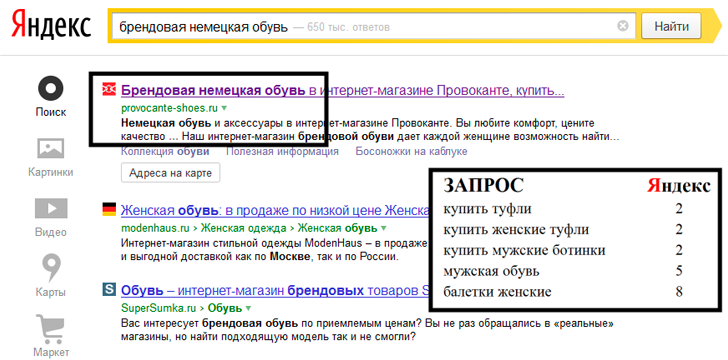
Task: Select the Поиск sidebar icon
Action: click(x=51, y=88)
